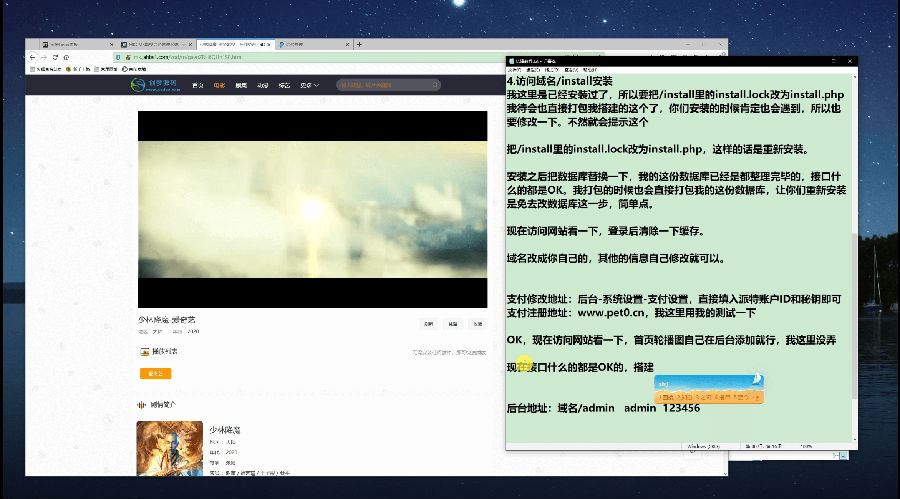Click the orange episode button under playlist
This screenshot has height=499, width=900.
coord(155,373)
